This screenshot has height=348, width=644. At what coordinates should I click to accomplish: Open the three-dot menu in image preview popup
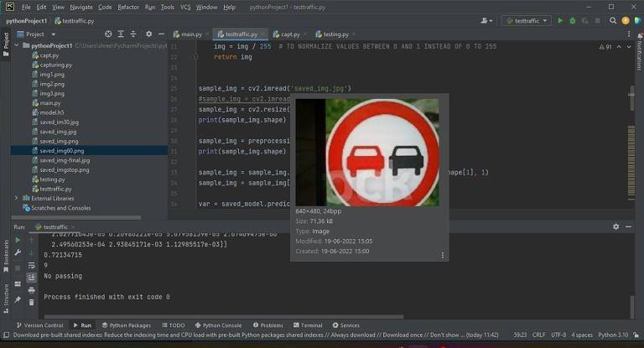pyautogui.click(x=443, y=255)
